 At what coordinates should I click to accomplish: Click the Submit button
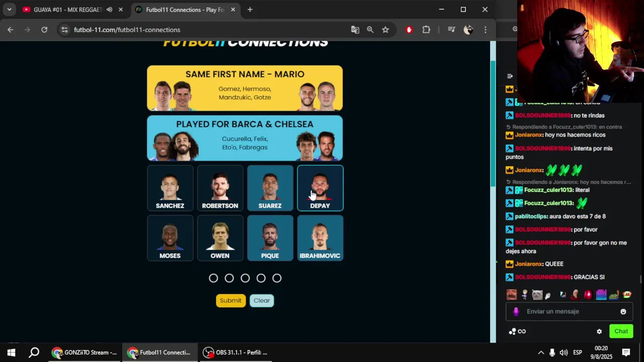[231, 300]
